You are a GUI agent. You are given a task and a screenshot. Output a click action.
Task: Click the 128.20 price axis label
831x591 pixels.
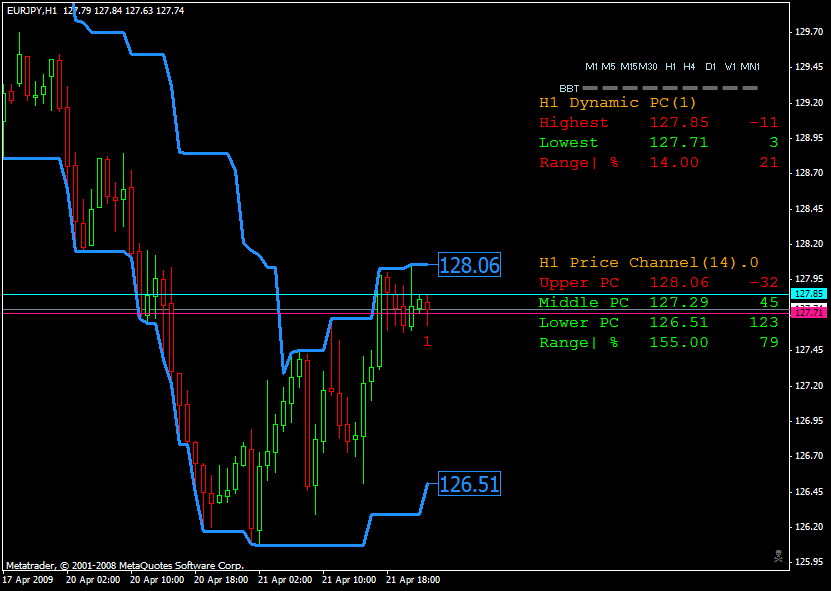point(809,244)
